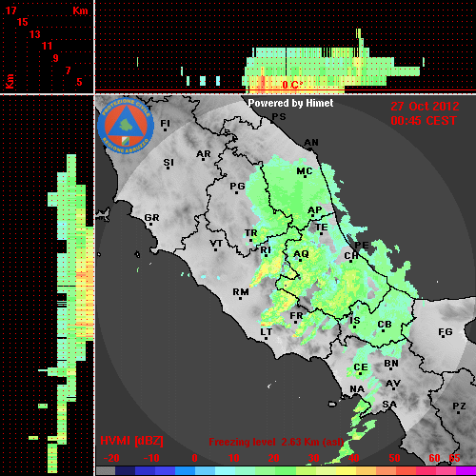Click the 'HVMI [dBZ]' legend label
This screenshot has width=476, height=476.
click(x=131, y=441)
